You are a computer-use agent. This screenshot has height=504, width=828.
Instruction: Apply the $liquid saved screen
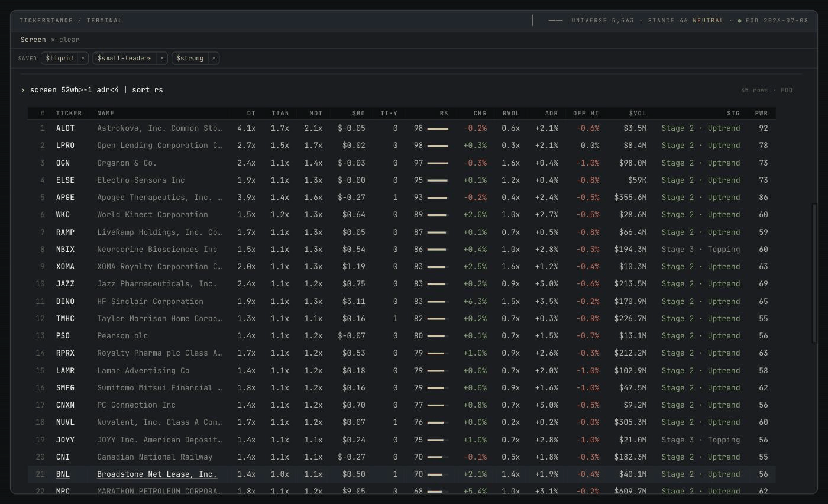(60, 58)
